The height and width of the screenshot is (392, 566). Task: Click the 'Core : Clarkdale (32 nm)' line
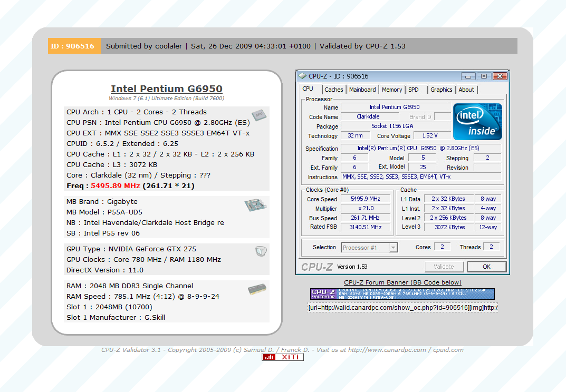(x=138, y=175)
